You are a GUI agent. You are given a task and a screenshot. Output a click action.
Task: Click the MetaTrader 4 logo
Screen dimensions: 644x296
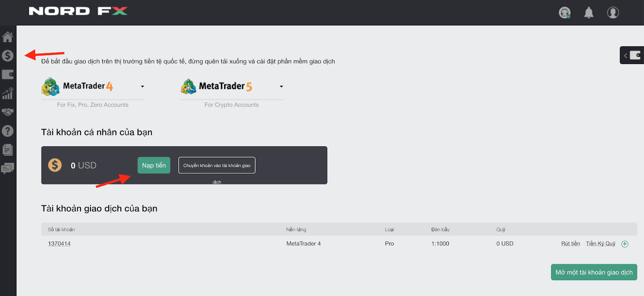point(77,86)
